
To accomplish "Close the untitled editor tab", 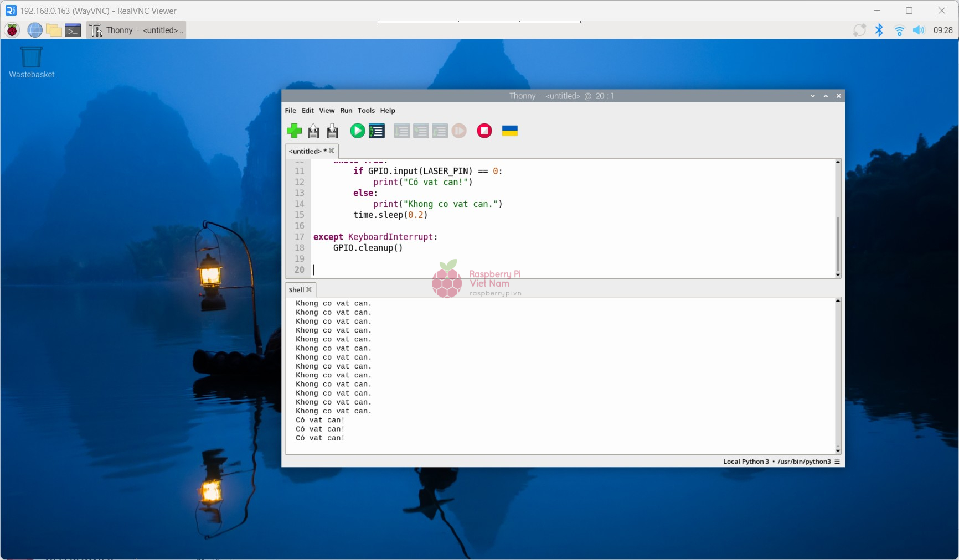I will click(x=332, y=151).
